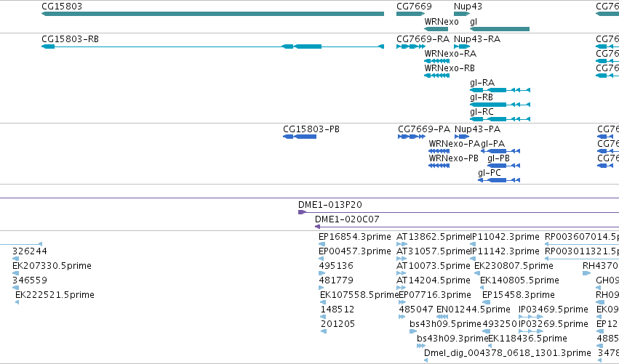Click the EK207330.5prime EST label
Screen dimensions: 619x364
pyautogui.click(x=52, y=266)
